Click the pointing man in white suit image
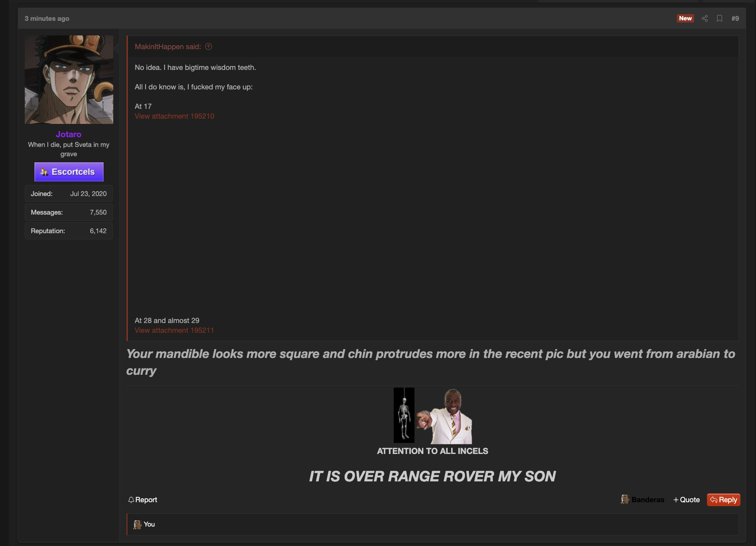The height and width of the screenshot is (546, 756). pos(444,416)
